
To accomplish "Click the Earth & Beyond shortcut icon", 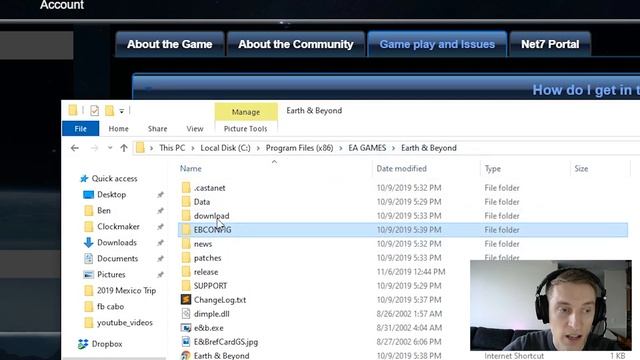I will click(186, 356).
